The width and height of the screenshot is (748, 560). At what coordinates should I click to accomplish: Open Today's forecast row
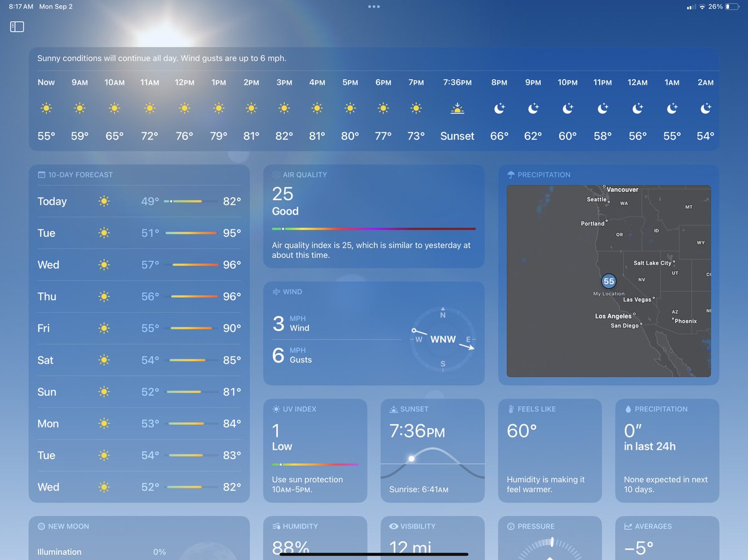[x=139, y=201]
